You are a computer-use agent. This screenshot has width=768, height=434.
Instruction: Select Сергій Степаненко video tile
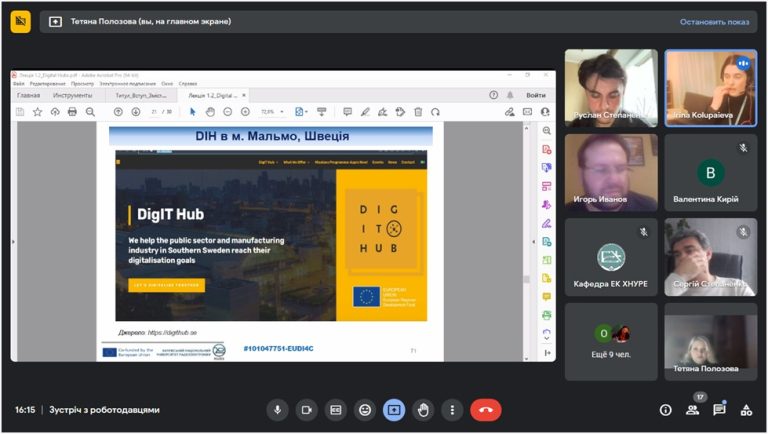[x=711, y=257]
